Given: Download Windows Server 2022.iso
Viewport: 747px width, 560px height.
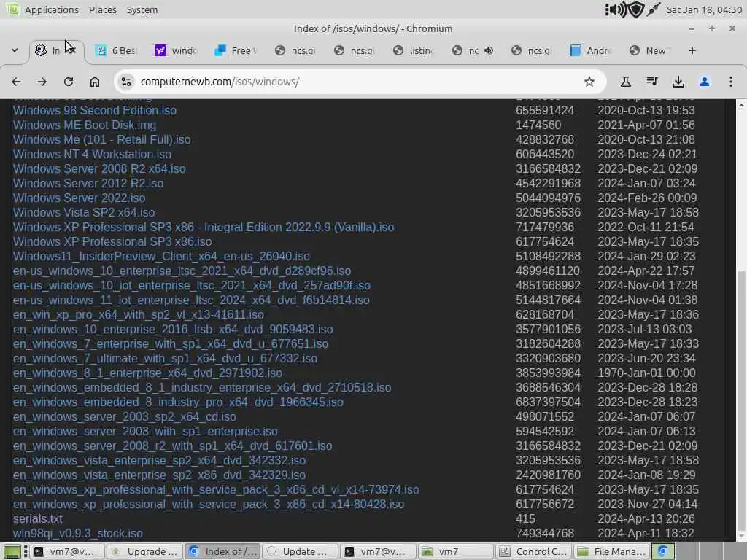Looking at the screenshot, I should (x=79, y=198).
